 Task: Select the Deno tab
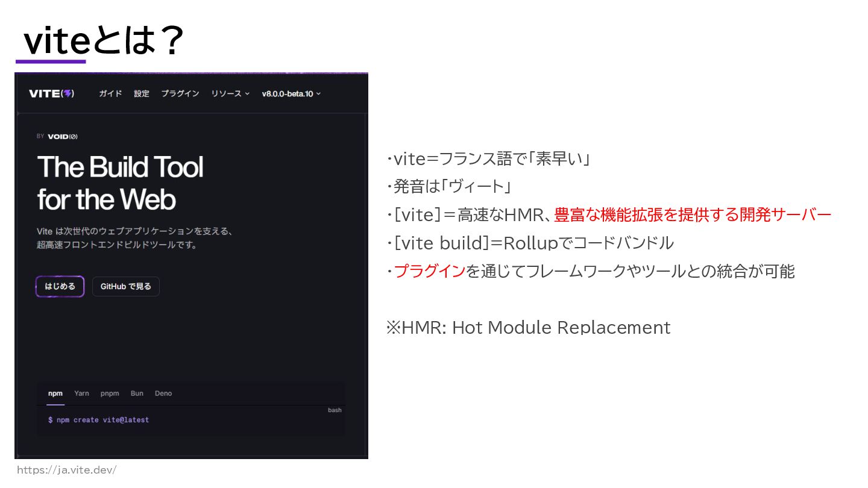tap(163, 393)
